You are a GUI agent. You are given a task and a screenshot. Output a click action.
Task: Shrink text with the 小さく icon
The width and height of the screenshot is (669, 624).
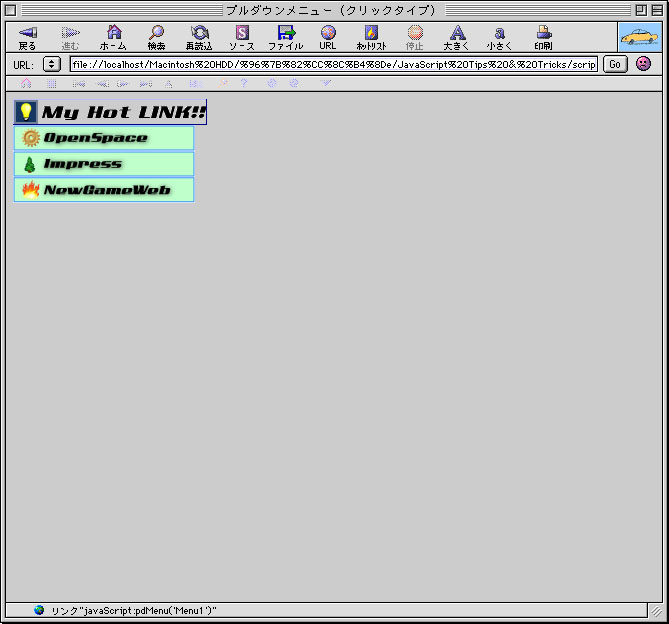(500, 33)
